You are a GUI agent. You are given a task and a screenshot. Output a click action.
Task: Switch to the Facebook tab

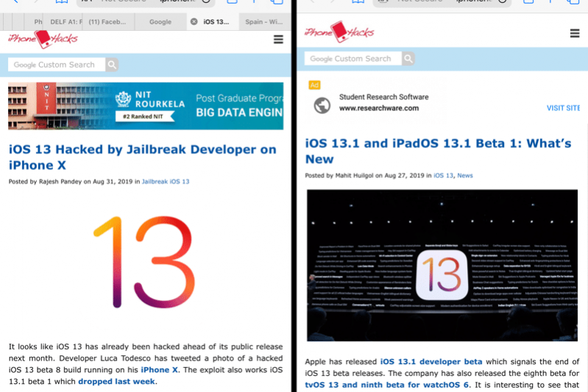point(108,22)
